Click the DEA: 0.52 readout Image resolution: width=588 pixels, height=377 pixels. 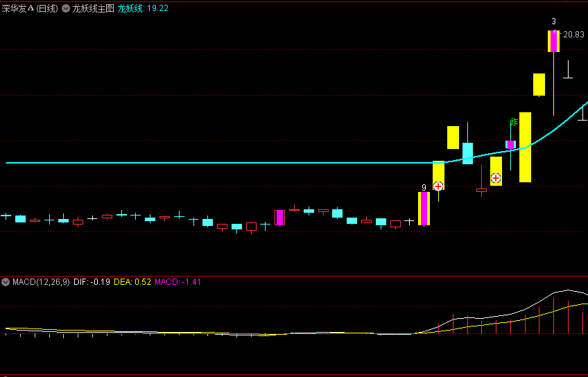[x=132, y=282]
